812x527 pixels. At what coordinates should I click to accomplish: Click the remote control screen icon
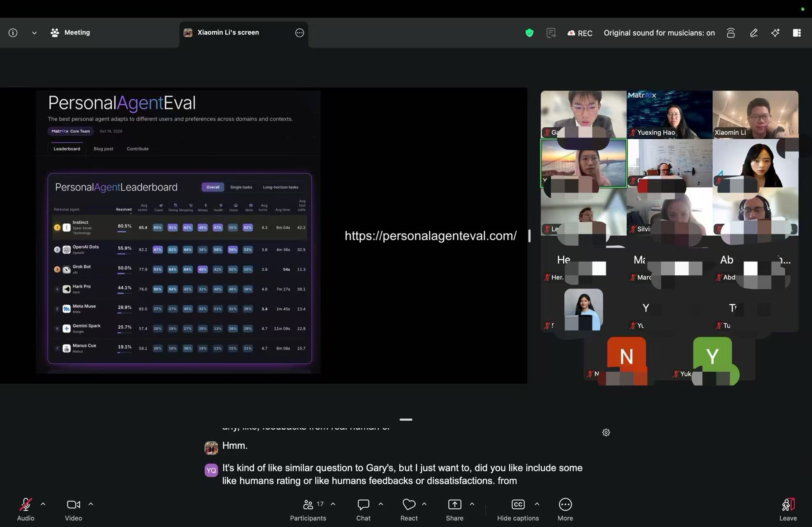731,33
